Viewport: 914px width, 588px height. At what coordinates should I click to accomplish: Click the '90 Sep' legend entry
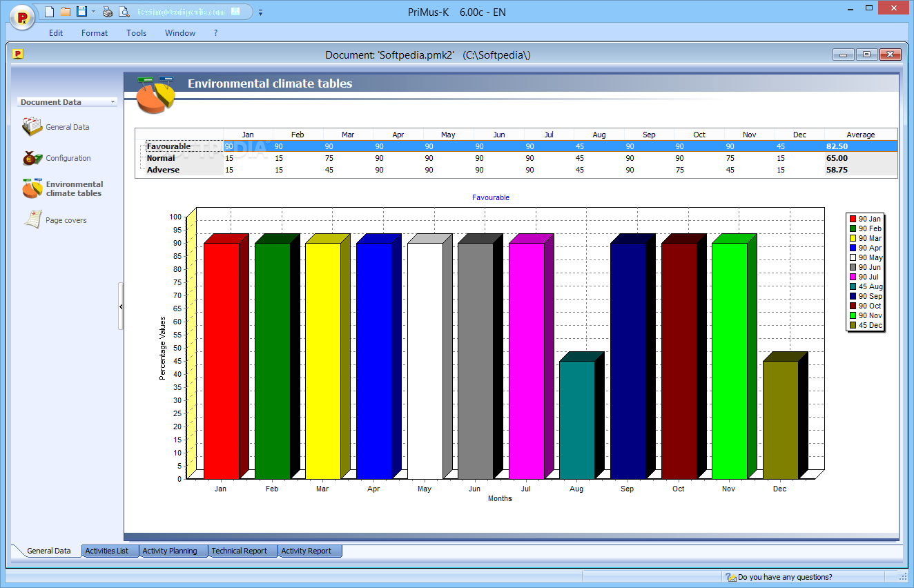[866, 296]
